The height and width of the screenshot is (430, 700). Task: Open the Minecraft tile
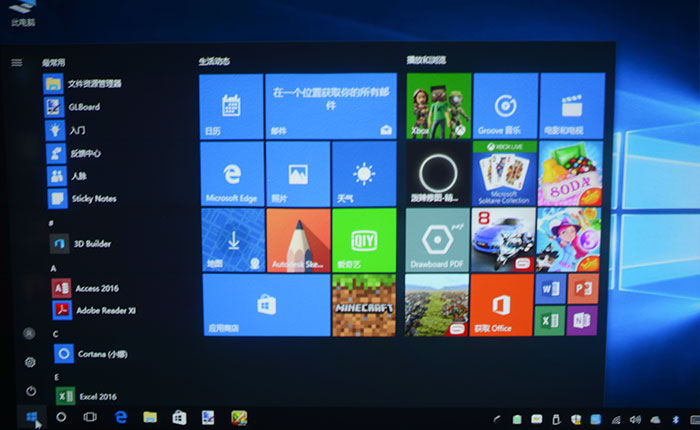[x=364, y=305]
